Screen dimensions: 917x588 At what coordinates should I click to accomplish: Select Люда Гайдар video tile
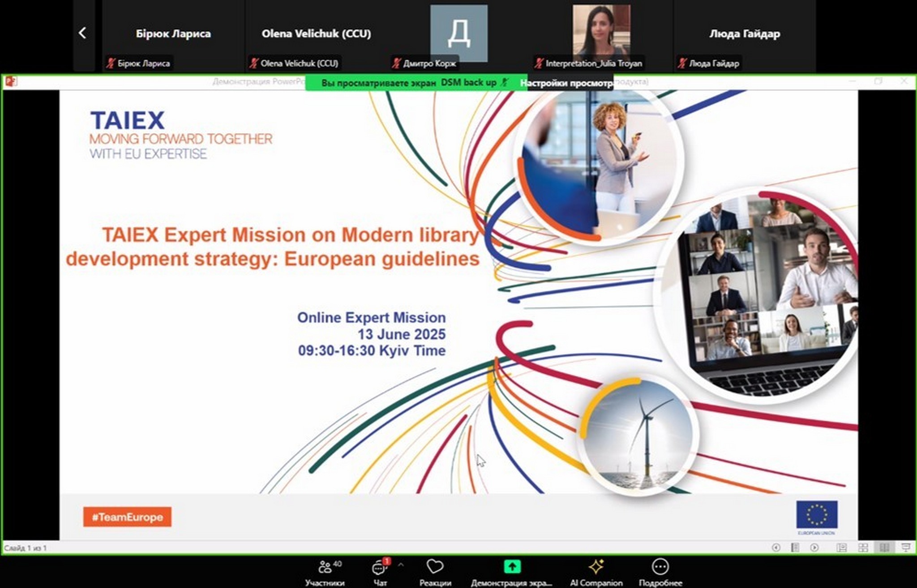pos(745,36)
